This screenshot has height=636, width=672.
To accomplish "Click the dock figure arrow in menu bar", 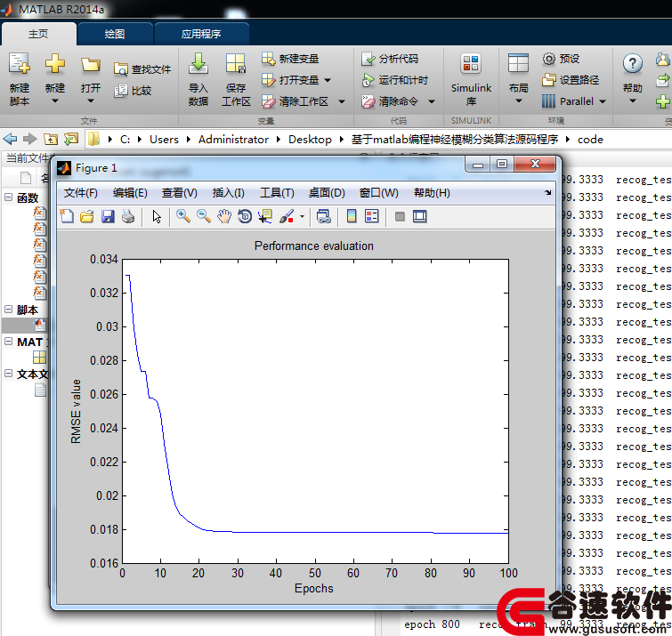I will coord(547,193).
